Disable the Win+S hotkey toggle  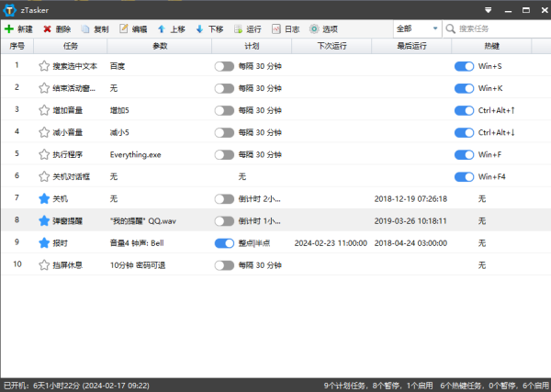[x=464, y=66]
